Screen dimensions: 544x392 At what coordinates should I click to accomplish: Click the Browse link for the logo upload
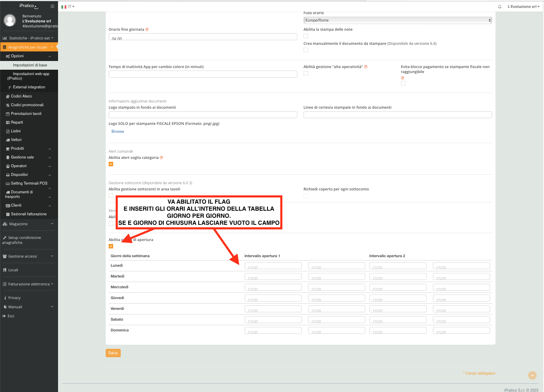tap(118, 131)
